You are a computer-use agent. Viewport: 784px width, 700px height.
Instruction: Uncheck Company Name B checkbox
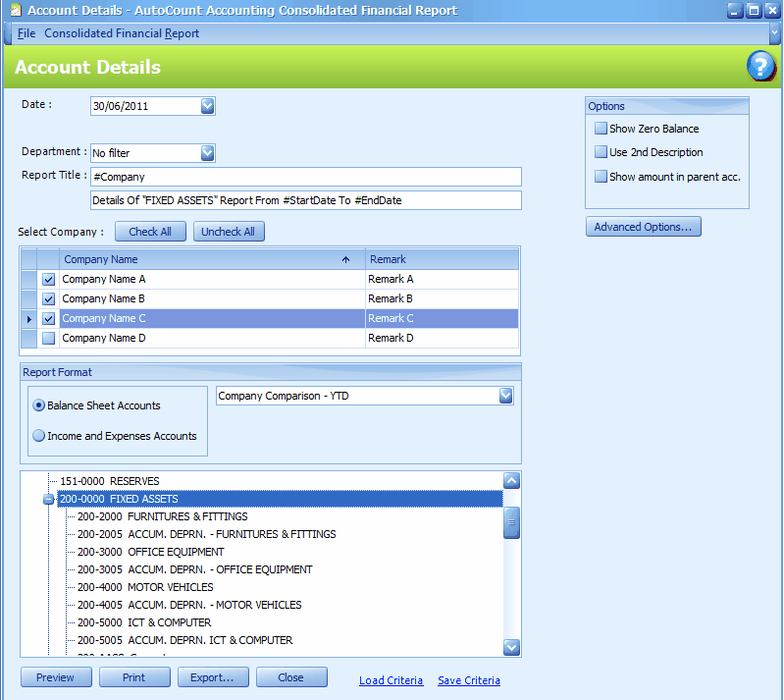click(48, 298)
